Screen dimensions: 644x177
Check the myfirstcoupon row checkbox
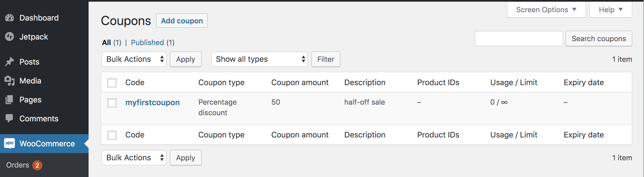[x=112, y=103]
